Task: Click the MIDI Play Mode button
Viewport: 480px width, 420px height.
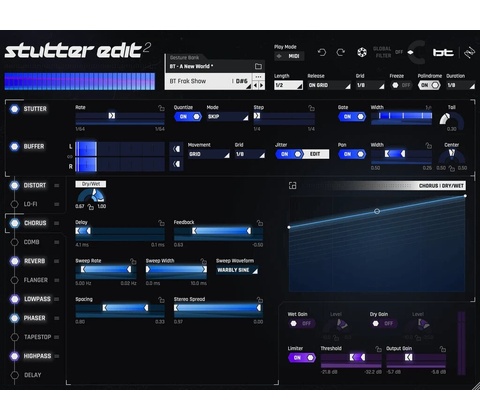Action: (289, 56)
